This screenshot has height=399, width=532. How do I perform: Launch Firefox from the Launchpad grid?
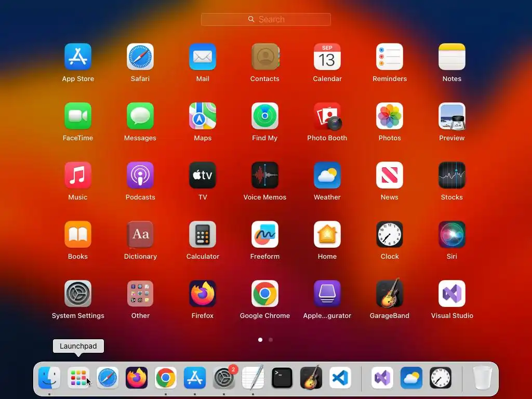(x=203, y=294)
